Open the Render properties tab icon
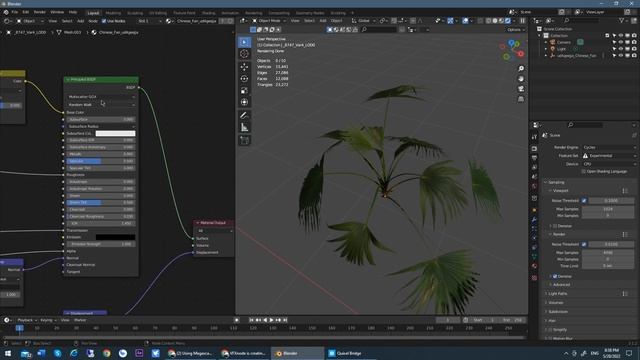640x360 pixels. [534, 149]
